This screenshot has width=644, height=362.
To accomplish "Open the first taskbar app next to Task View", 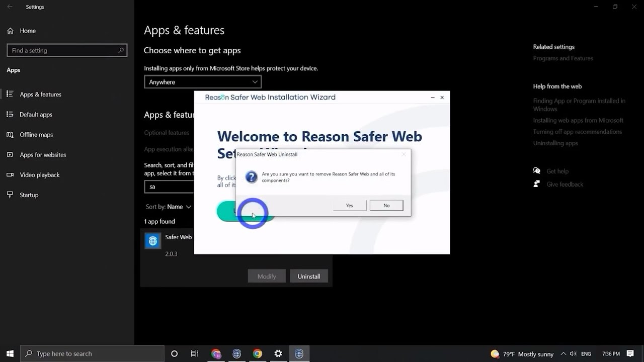I will coord(216,353).
